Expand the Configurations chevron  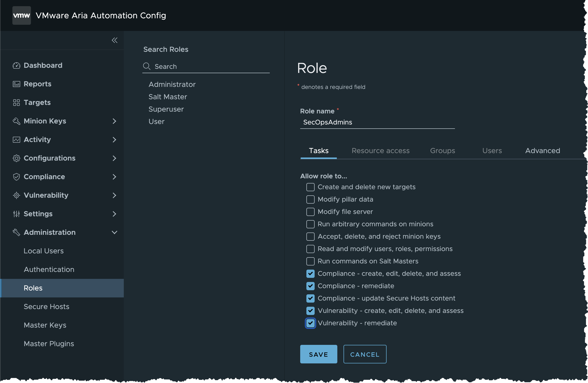point(115,158)
